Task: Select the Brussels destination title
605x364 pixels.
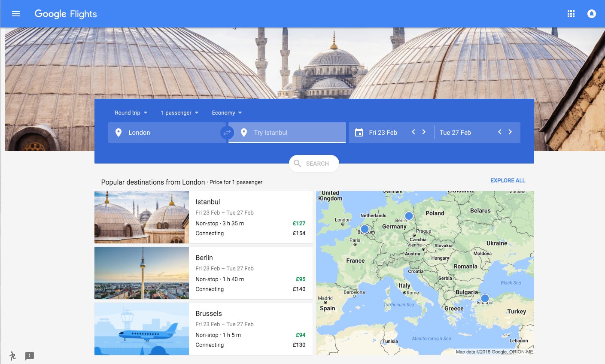Action: [x=209, y=313]
